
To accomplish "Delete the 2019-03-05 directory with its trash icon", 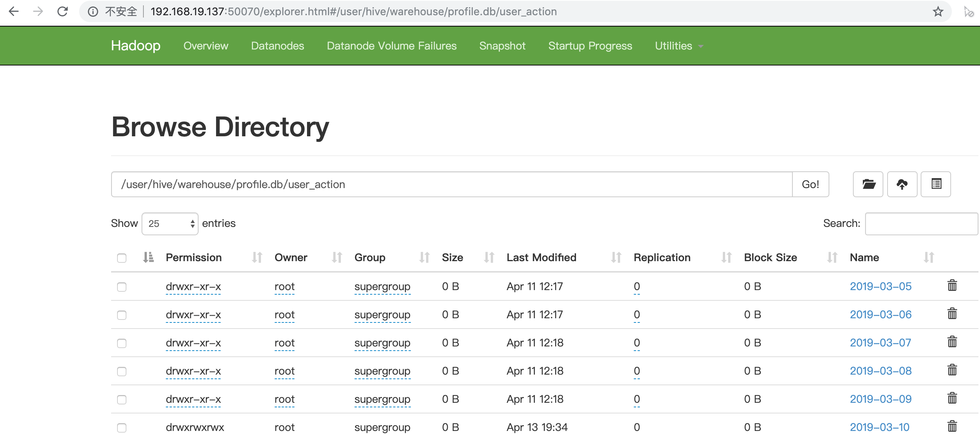I will click(952, 286).
